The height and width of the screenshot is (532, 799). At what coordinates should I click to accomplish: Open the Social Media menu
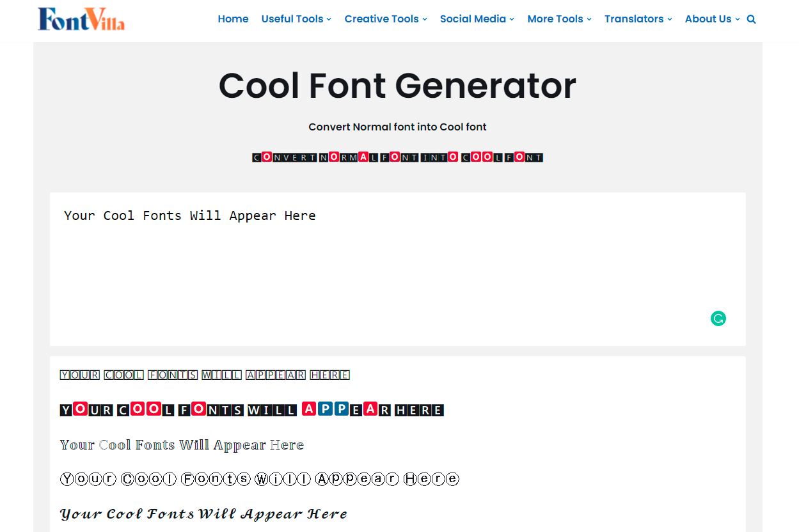(x=477, y=19)
